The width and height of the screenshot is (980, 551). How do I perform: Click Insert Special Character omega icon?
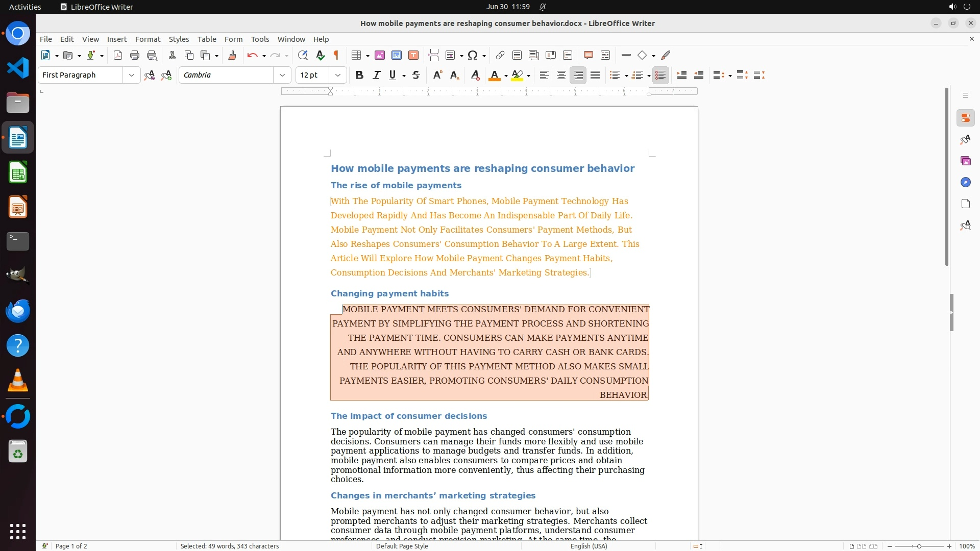473,55
